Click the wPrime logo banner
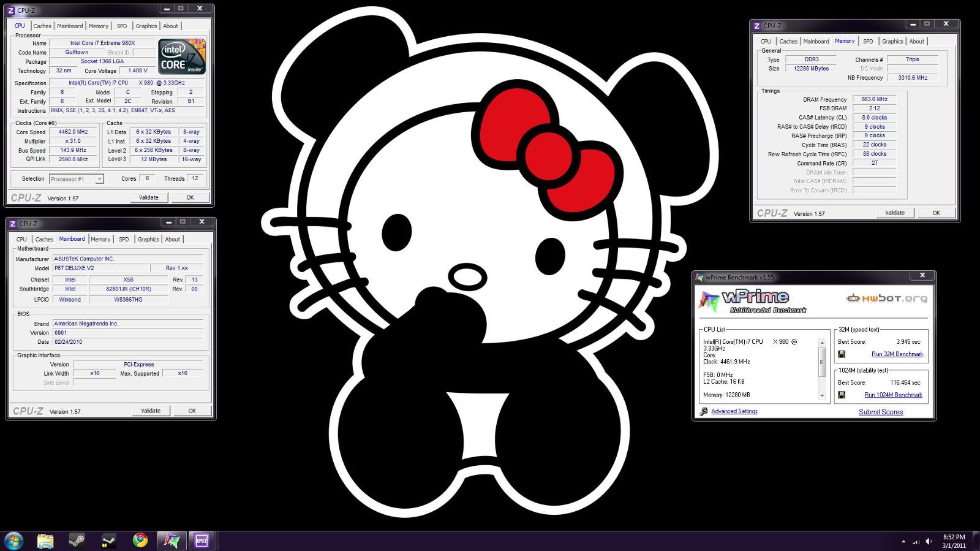This screenshot has width=980, height=551. (753, 301)
